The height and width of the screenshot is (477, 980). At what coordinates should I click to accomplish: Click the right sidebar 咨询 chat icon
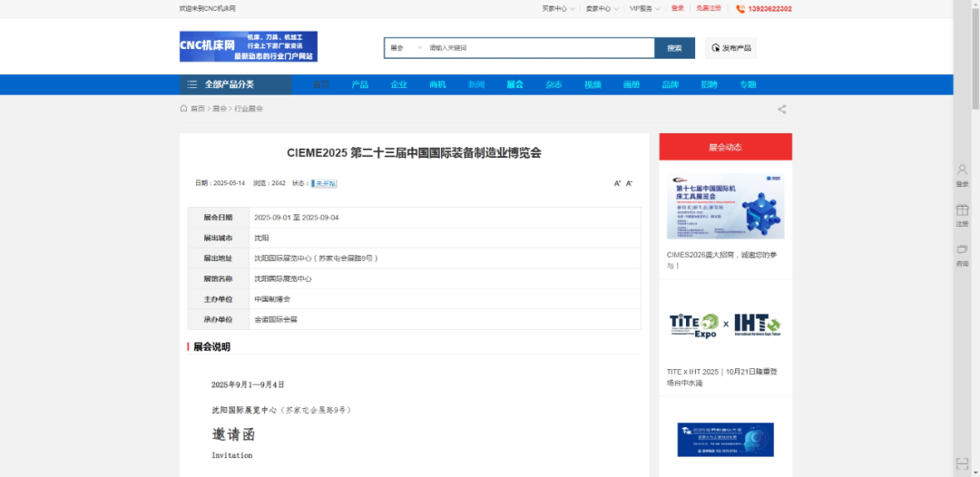[x=963, y=249]
